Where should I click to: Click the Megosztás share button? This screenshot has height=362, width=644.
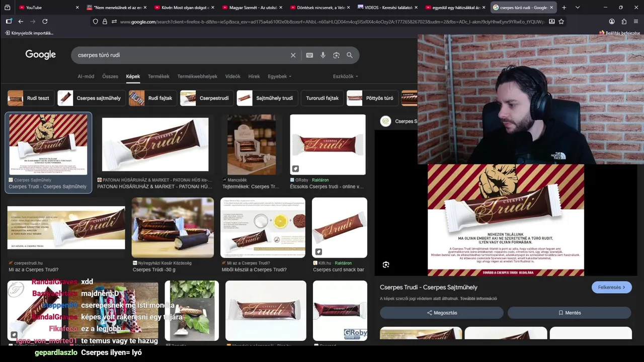tap(442, 313)
